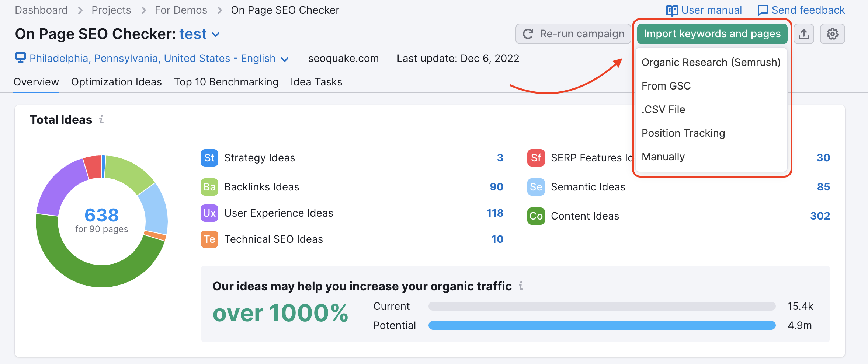868x364 pixels.
Task: Click the Backlinks Ideas icon
Action: coord(209,187)
